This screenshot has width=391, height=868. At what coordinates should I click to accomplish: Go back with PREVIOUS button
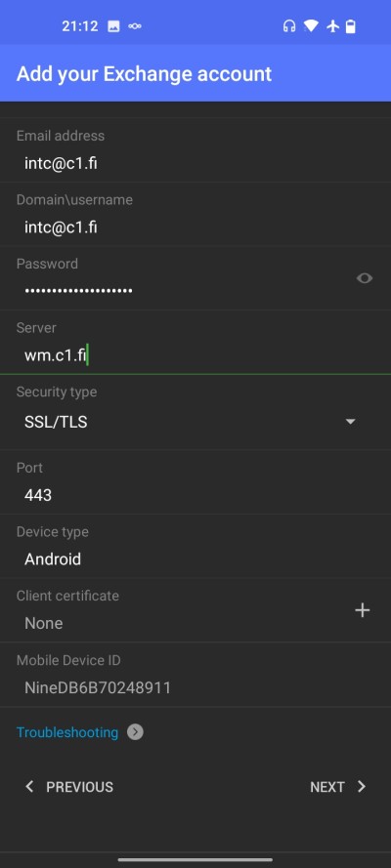69,787
